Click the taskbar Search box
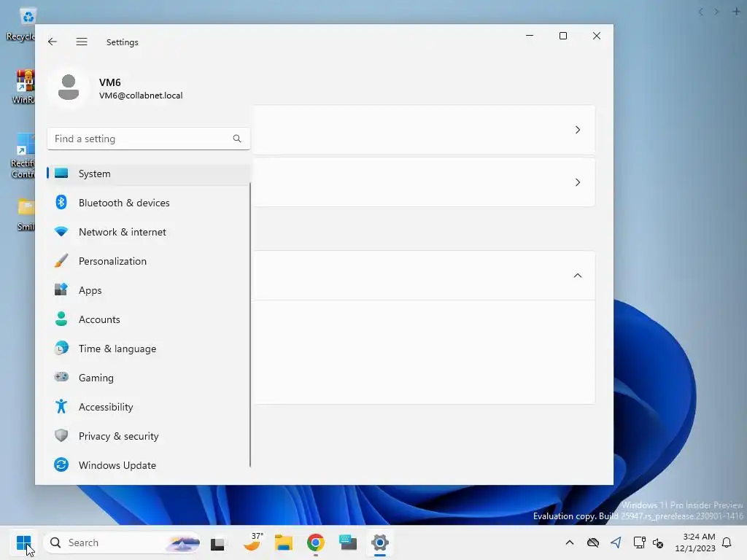Image resolution: width=747 pixels, height=560 pixels. point(122,542)
